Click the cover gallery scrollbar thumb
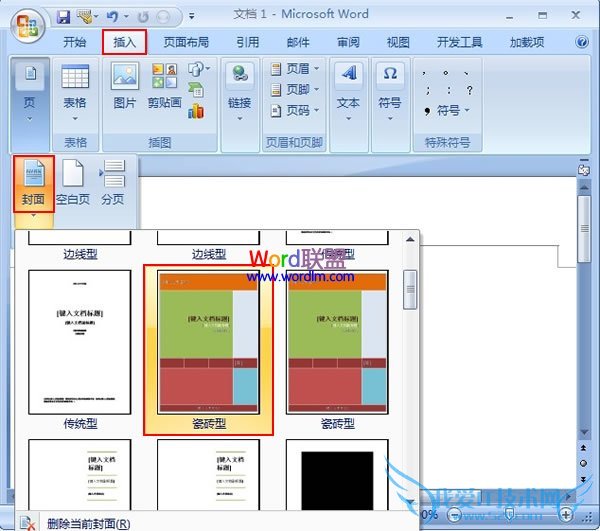Screen dimensions: 600x531 click(410, 290)
